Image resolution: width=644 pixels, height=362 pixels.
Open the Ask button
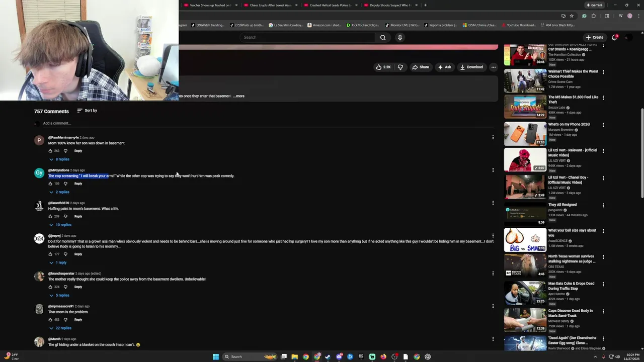[444, 67]
